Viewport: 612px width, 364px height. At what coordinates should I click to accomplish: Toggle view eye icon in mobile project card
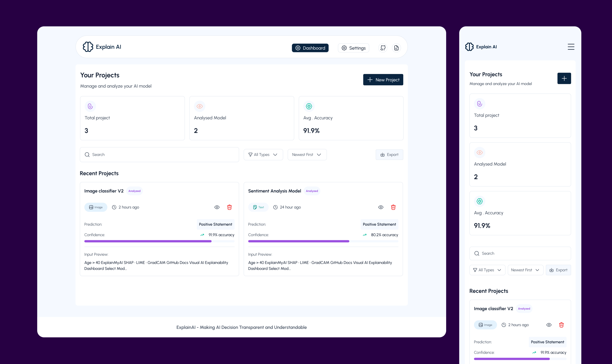coord(549,325)
